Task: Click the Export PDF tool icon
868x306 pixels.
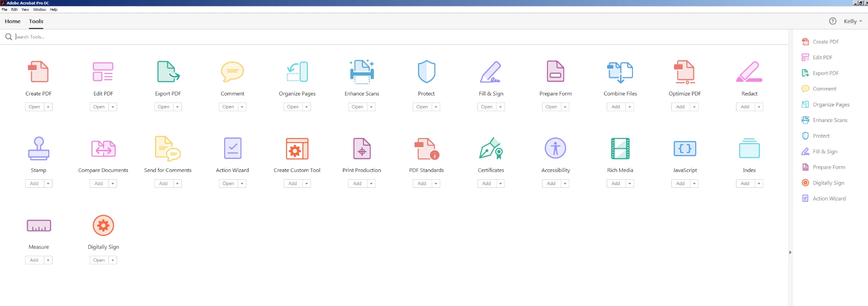Action: point(168,72)
